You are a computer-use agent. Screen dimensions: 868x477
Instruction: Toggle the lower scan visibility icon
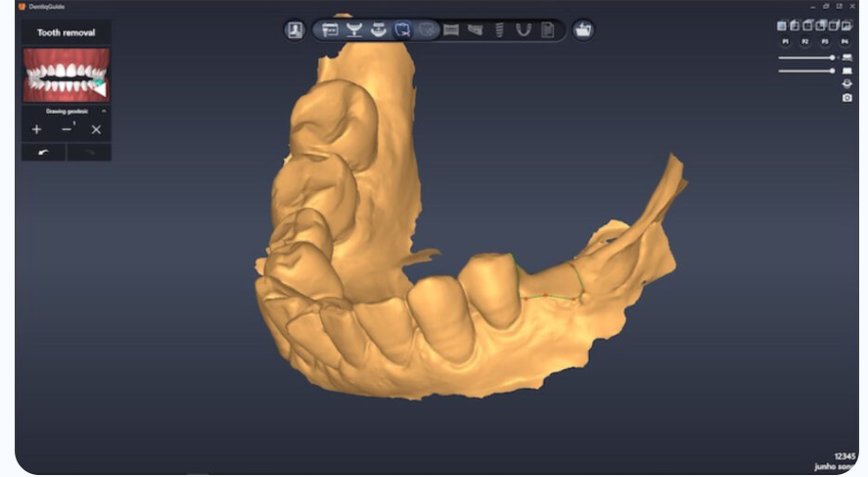pyautogui.click(x=846, y=72)
